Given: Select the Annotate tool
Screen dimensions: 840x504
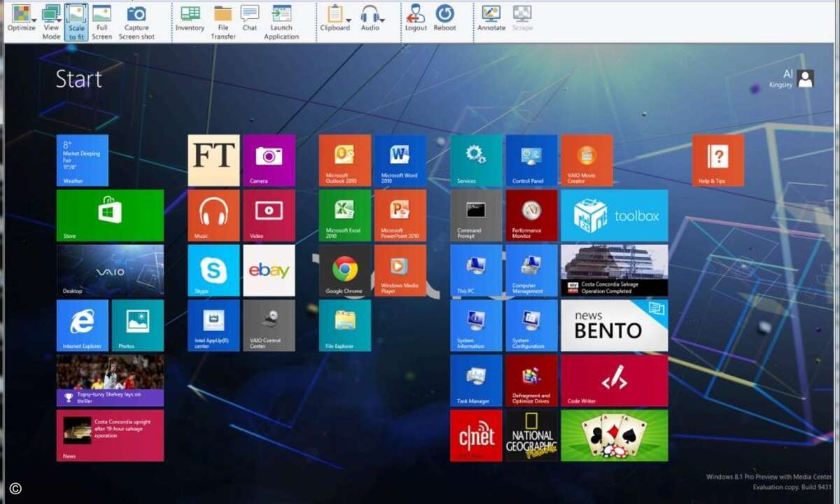Looking at the screenshot, I should click(491, 19).
